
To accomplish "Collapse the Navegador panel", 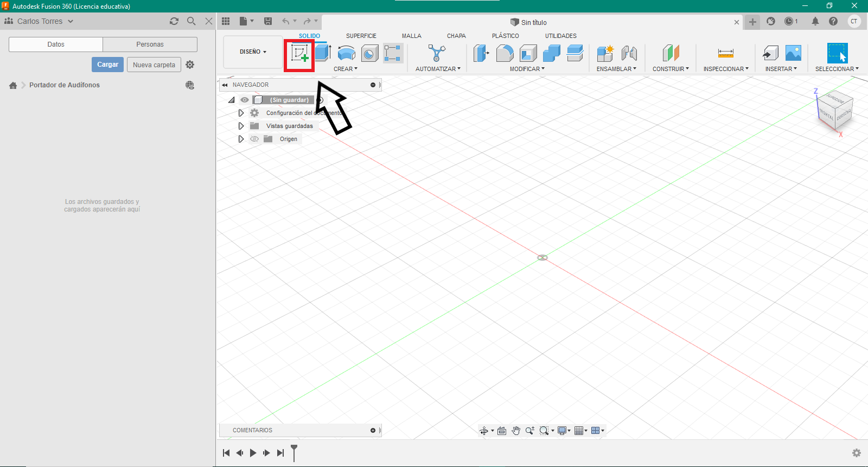I will (x=225, y=85).
